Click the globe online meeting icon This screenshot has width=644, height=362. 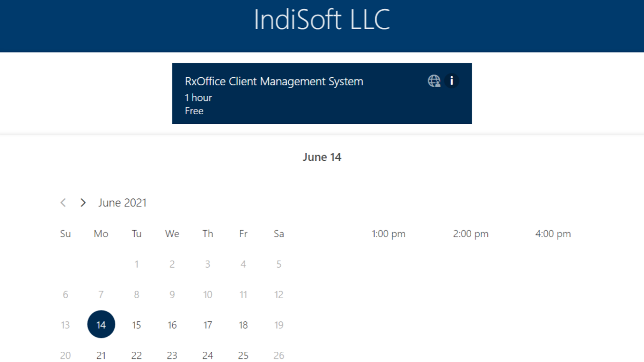pos(434,81)
